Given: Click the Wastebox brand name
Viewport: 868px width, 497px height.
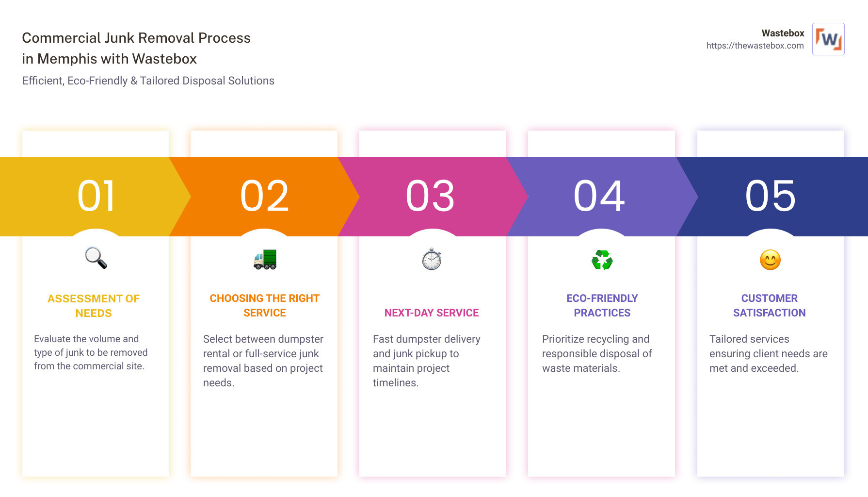Looking at the screenshot, I should 783,33.
